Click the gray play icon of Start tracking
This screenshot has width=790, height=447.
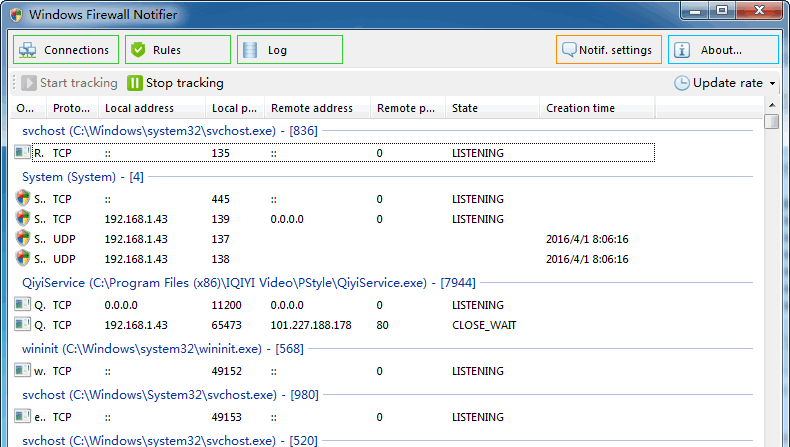pos(29,83)
